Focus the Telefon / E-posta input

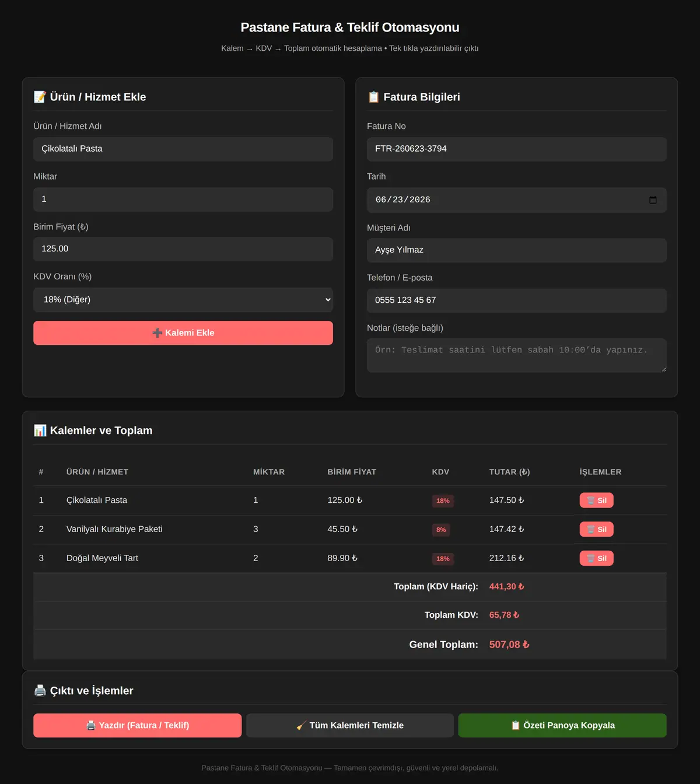point(517,300)
